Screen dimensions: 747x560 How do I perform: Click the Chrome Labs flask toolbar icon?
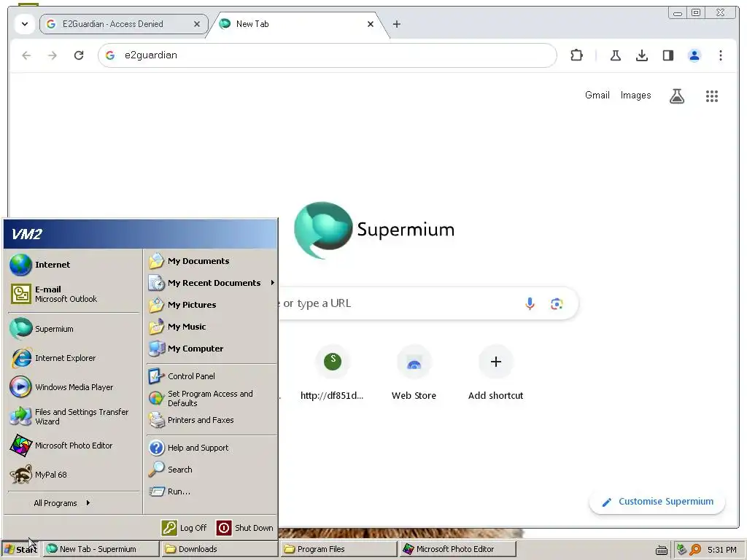(616, 55)
